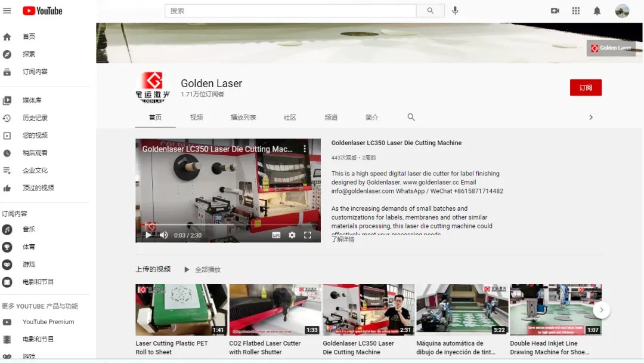Subscribe with the red 订阅 button
Viewport: 644px width, 363px height.
586,88
